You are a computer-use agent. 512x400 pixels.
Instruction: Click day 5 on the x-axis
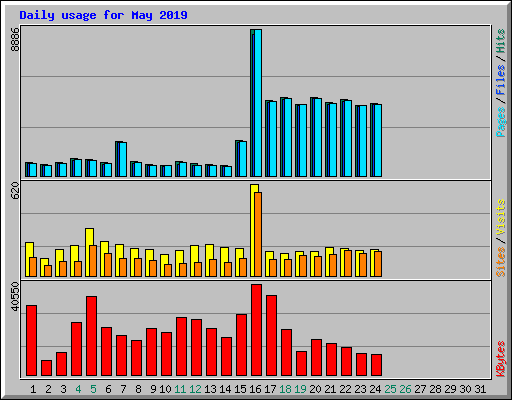(93, 389)
